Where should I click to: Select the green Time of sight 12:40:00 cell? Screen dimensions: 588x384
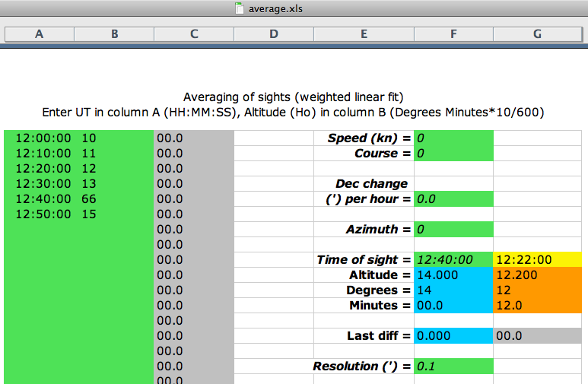click(x=453, y=260)
